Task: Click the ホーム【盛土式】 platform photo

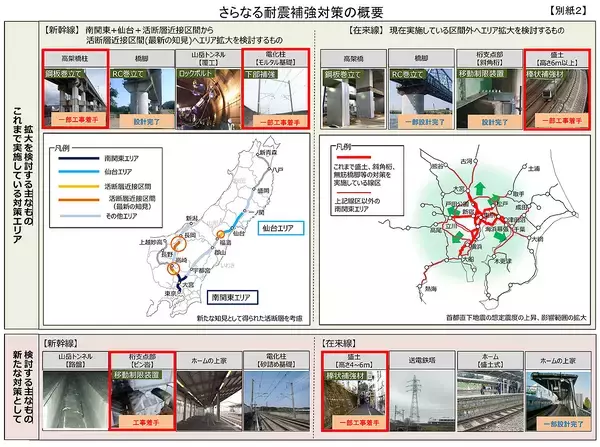Action: [490, 401]
